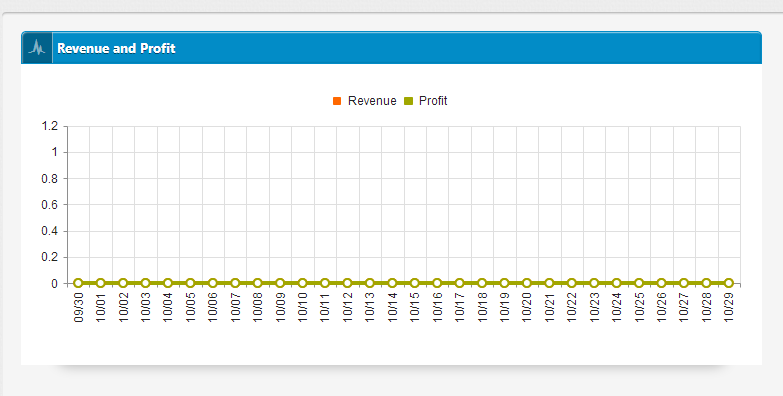Click the 10/07 x-axis date label

pyautogui.click(x=235, y=307)
